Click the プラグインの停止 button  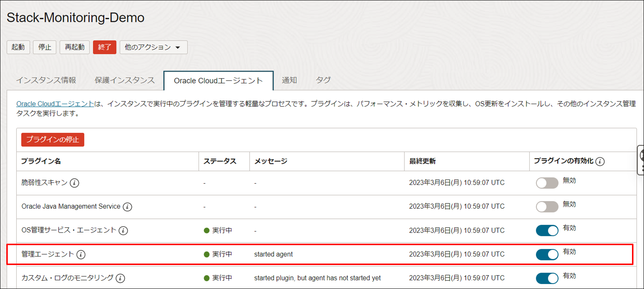[x=53, y=140]
